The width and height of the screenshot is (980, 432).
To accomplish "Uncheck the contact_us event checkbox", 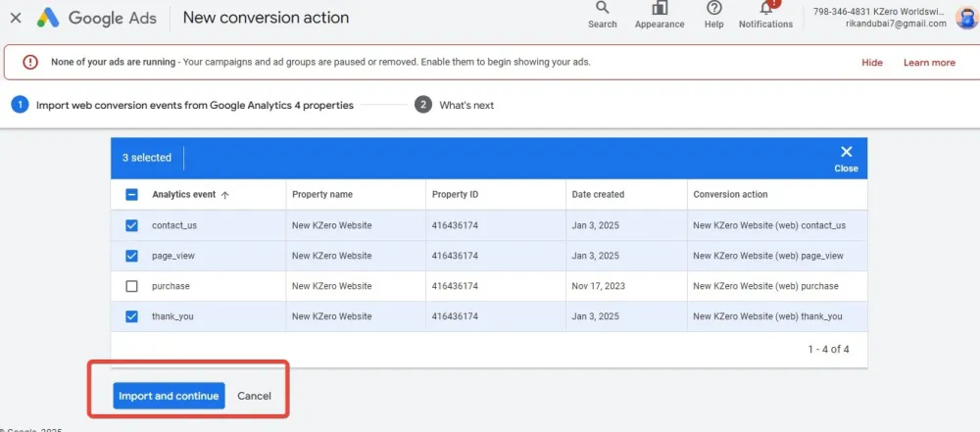I will (131, 225).
